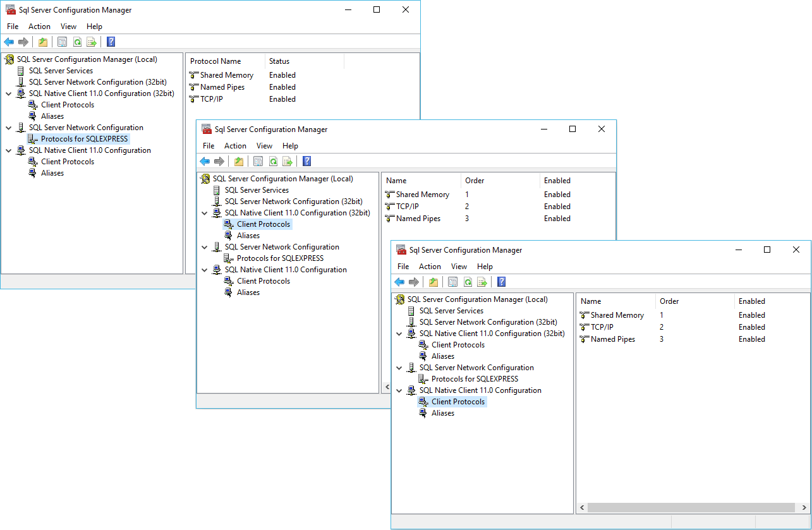Collapse SQL Native Client 11.0 (32bit) in front window

coord(399,334)
